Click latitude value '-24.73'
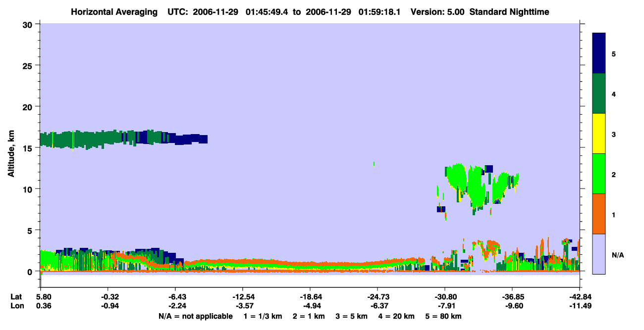The image size is (644, 330). pos(377,297)
